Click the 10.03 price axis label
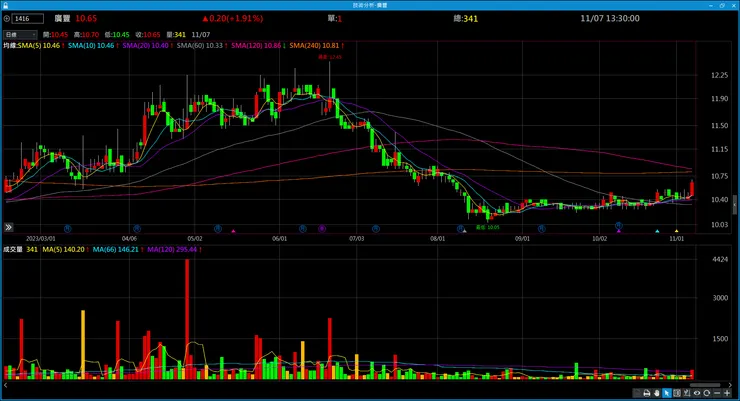This screenshot has width=740, height=401. (x=719, y=225)
